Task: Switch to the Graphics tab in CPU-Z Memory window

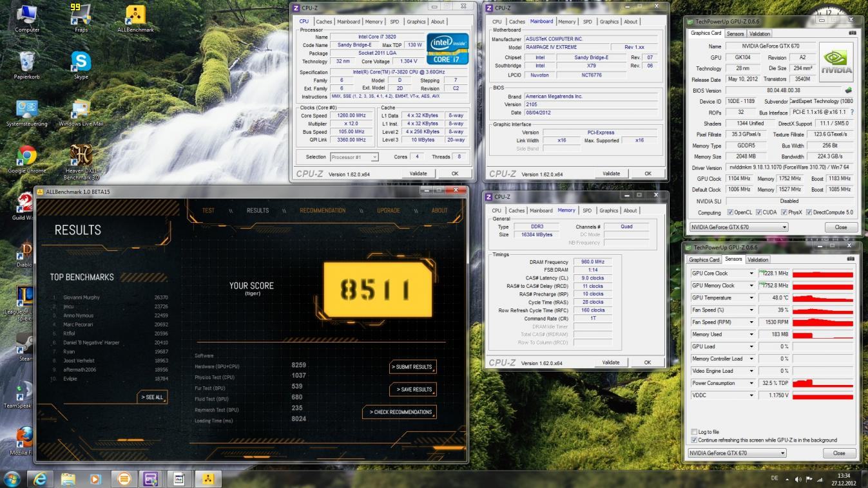Action: [608, 211]
